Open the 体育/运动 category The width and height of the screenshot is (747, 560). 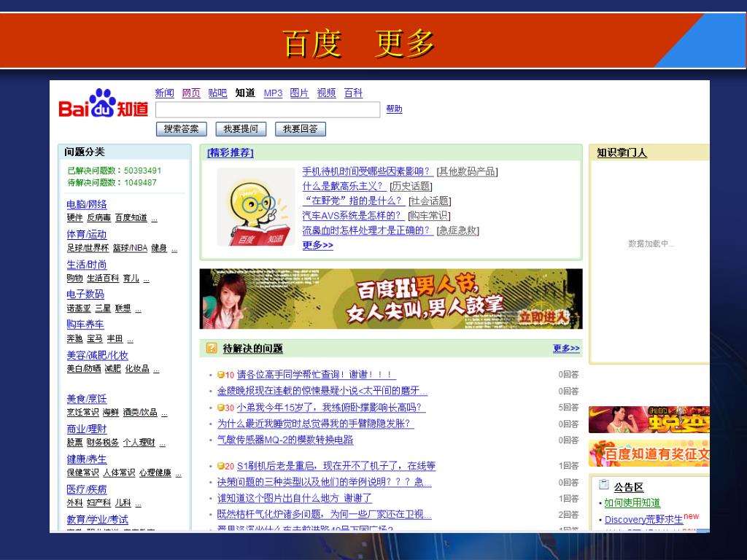[87, 234]
